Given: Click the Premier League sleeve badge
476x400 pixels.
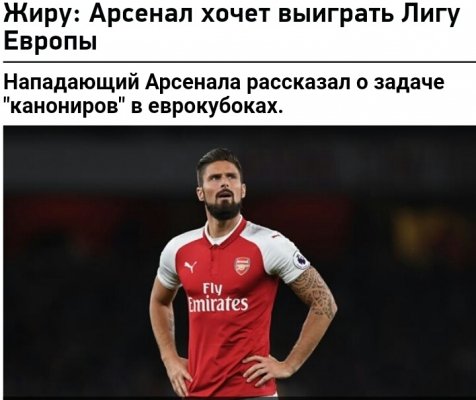Looking at the screenshot, I should tap(301, 261).
